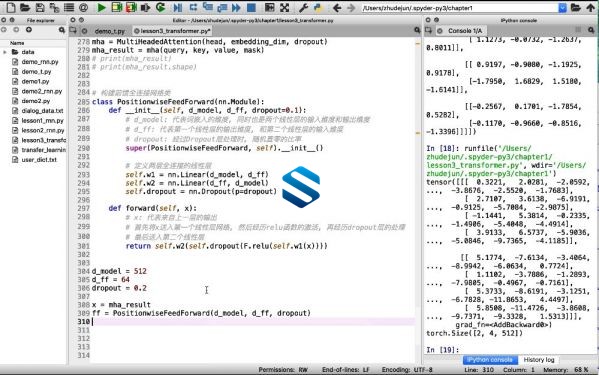Select the History log tab
Screen dimensions: 599x375
coord(539,360)
